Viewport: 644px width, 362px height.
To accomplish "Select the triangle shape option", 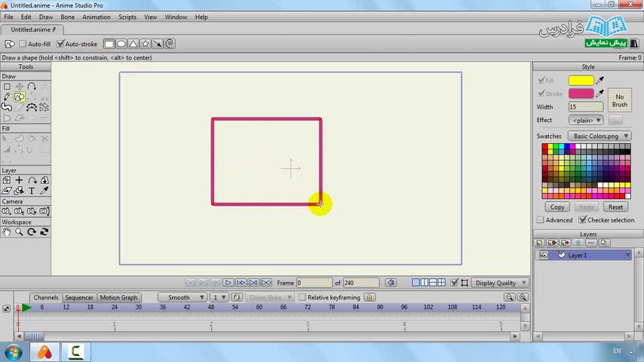I will [x=133, y=44].
